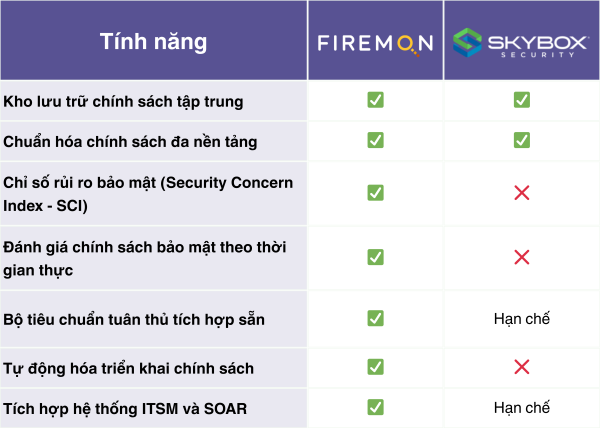The height and width of the screenshot is (428, 600).
Task: Click Skybox checkmark for multi-platform policy normalization
Action: click(521, 140)
